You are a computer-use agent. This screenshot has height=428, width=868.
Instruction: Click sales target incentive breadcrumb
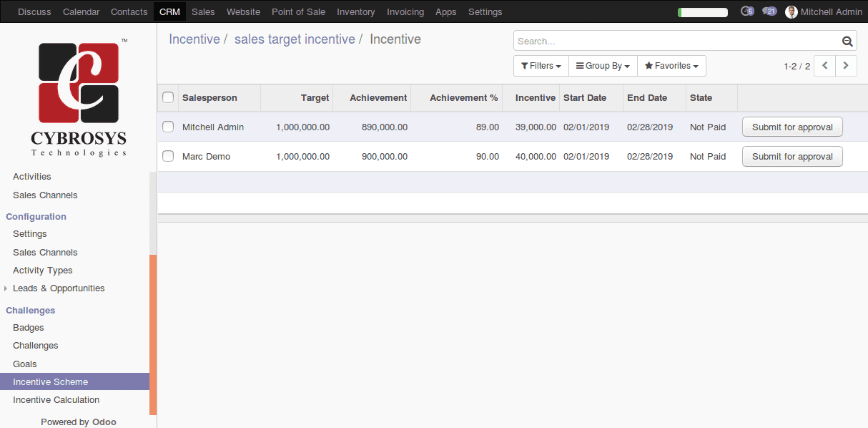click(295, 39)
